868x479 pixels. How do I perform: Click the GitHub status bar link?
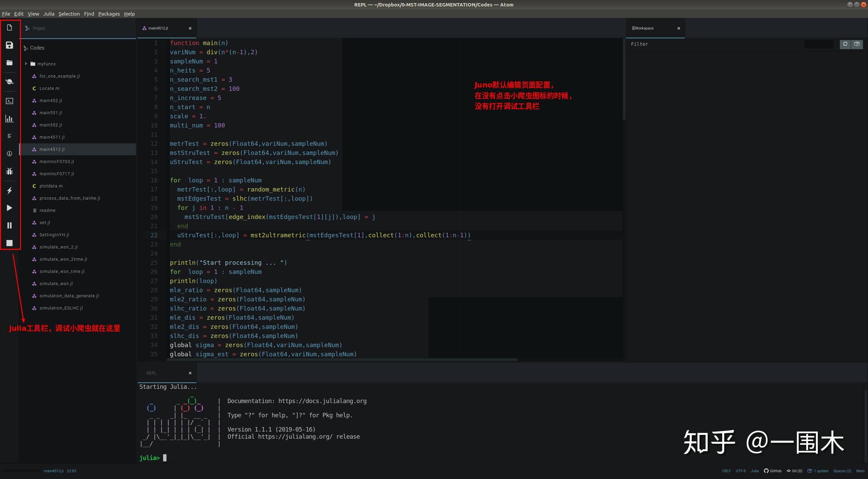click(773, 471)
